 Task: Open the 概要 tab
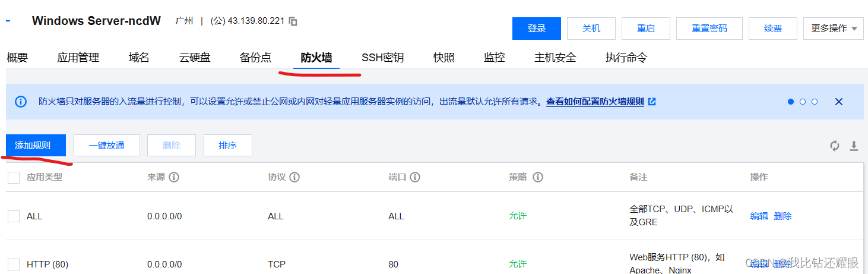click(x=17, y=58)
